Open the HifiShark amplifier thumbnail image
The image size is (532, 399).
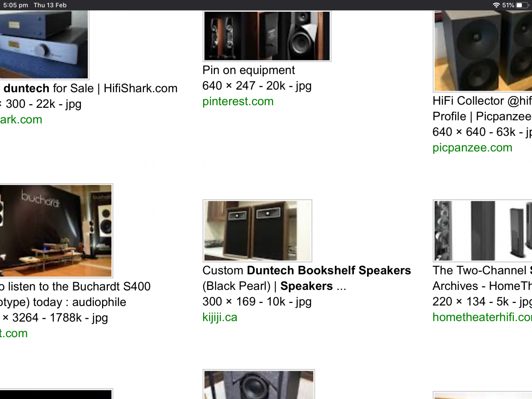pos(44,45)
